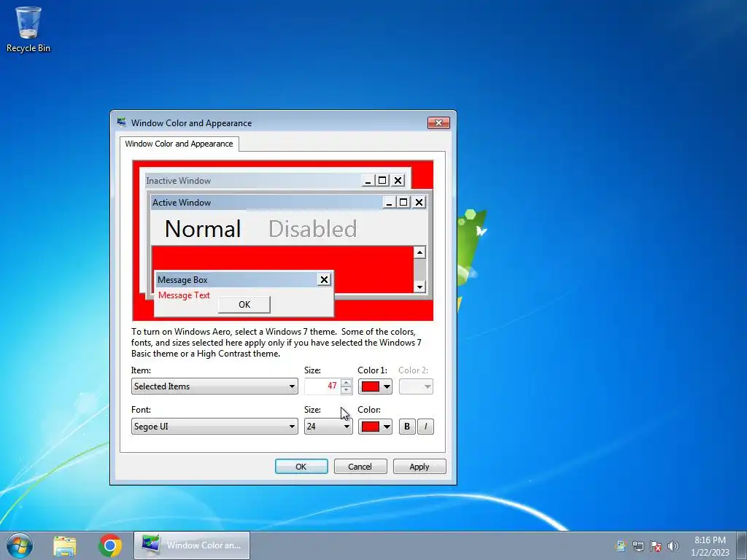
Task: Click the OK button in preview Message Box
Action: (x=244, y=304)
